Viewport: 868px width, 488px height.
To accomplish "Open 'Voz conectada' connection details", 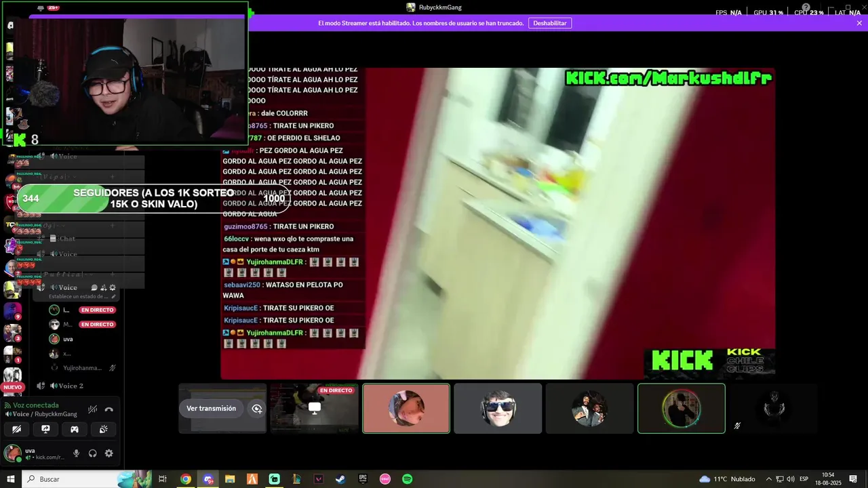I will click(x=35, y=405).
